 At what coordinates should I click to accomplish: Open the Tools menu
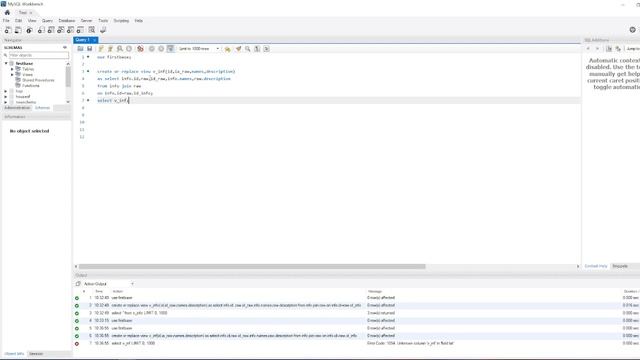[x=103, y=20]
